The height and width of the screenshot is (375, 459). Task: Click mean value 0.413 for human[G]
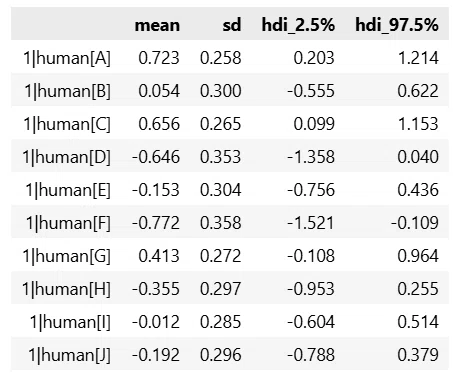[x=159, y=256]
